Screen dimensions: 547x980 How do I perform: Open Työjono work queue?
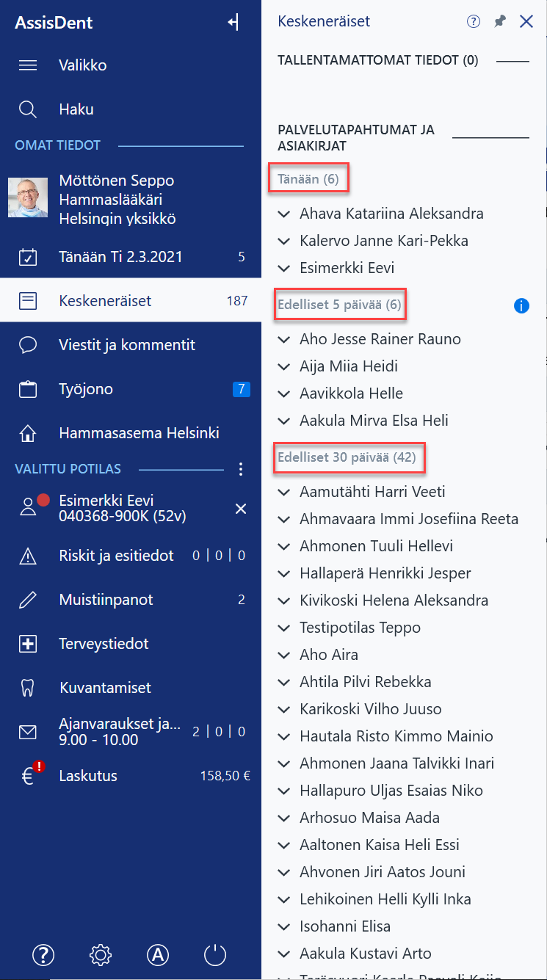pos(131,389)
